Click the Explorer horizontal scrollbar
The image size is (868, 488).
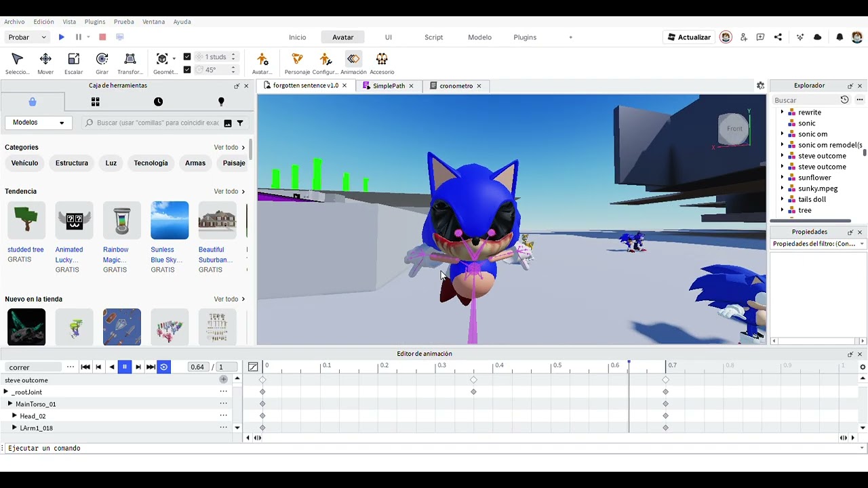[810, 221]
